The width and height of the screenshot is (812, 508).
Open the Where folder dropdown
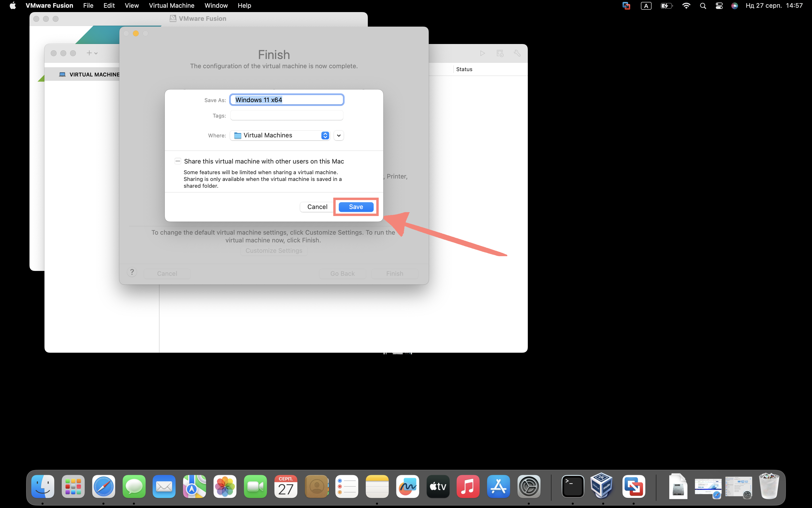tap(280, 135)
